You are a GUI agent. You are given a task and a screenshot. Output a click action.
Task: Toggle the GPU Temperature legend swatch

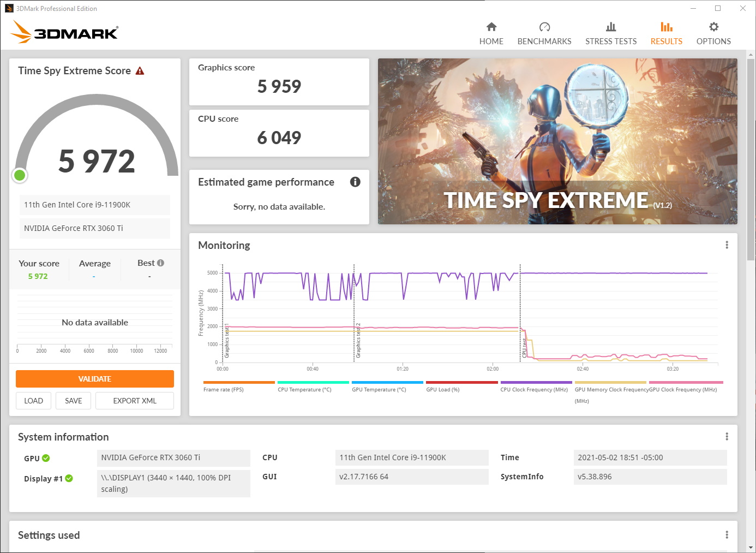click(x=387, y=382)
